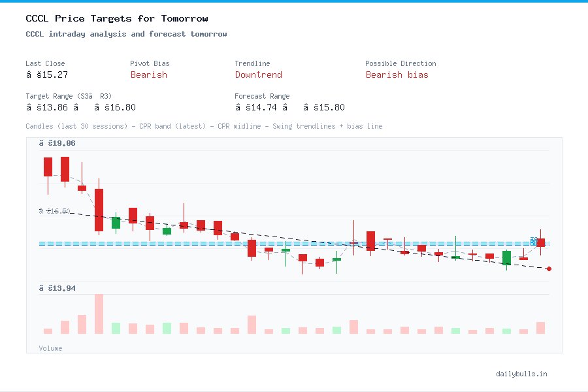Click the dailybulls.in site credit
The image size is (588, 392).
pyautogui.click(x=521, y=374)
